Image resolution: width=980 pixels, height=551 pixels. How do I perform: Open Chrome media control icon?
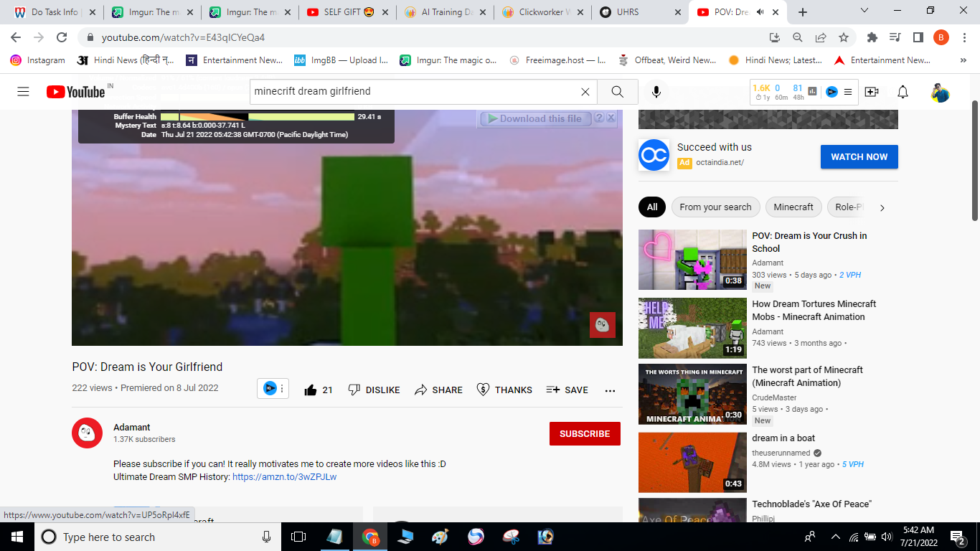(895, 37)
